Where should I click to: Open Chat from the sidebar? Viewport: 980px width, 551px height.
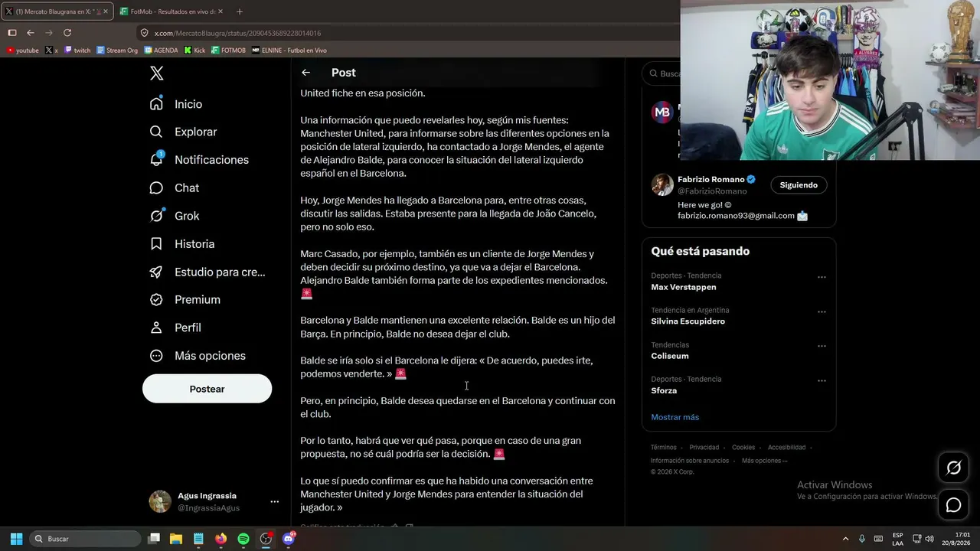(175, 187)
